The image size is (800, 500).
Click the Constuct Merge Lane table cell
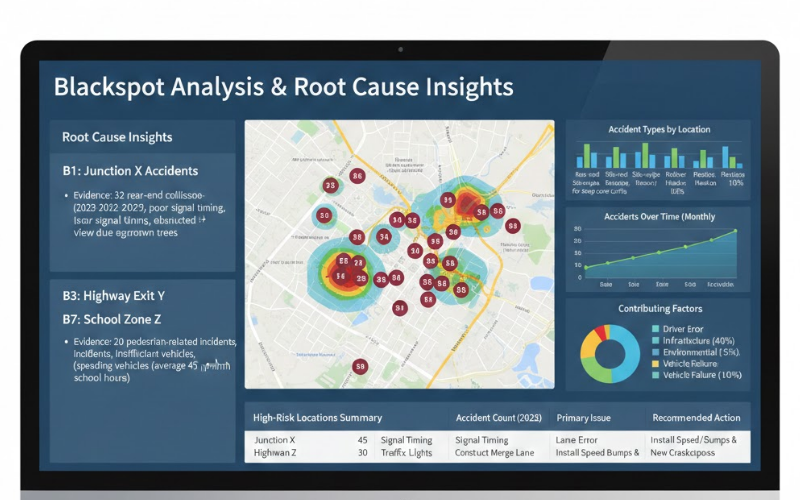click(494, 453)
